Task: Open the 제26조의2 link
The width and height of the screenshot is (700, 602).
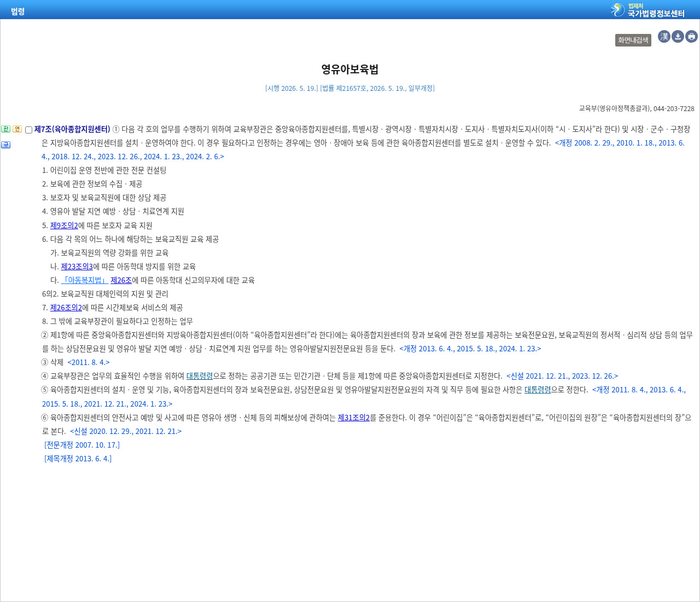Action: click(x=66, y=308)
